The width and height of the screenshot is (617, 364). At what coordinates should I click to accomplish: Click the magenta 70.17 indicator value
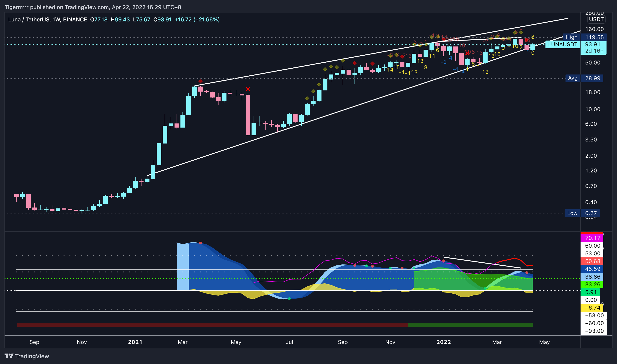[x=592, y=238]
